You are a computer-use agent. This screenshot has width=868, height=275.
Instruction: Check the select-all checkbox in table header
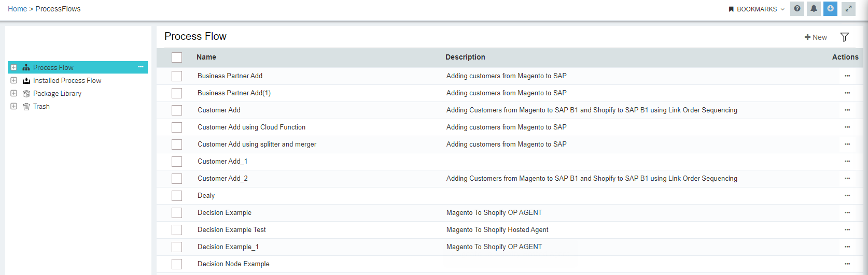click(x=177, y=57)
